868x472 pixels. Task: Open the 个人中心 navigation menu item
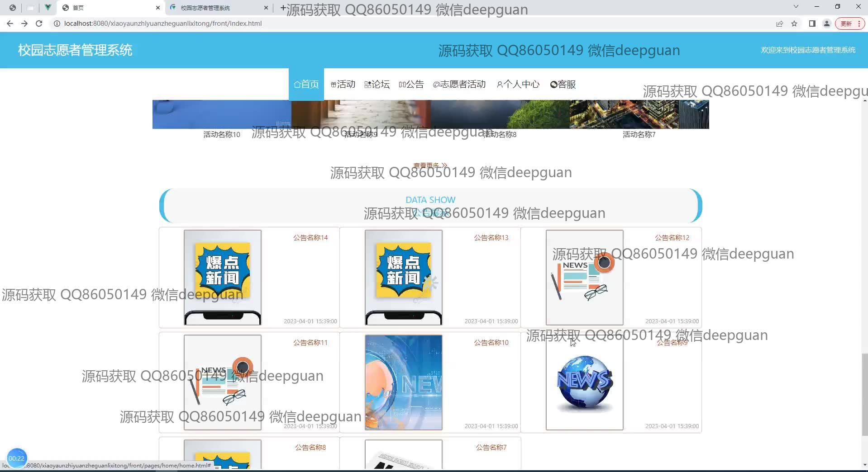pos(518,84)
